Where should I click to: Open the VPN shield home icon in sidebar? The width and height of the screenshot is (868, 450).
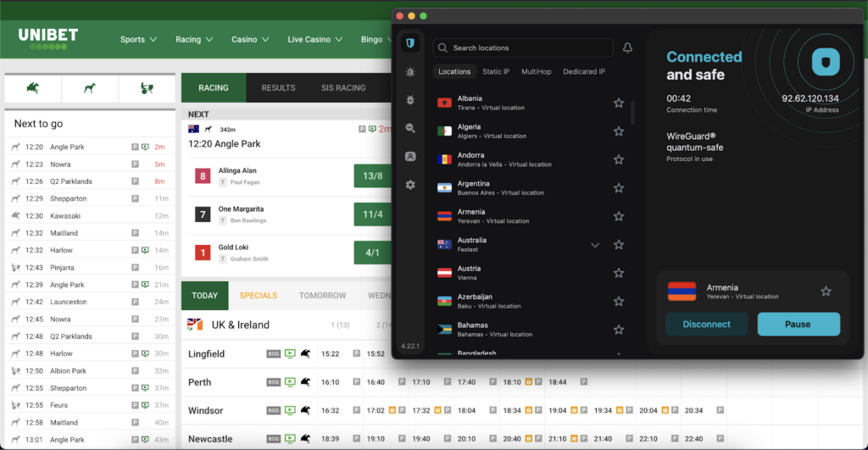410,43
